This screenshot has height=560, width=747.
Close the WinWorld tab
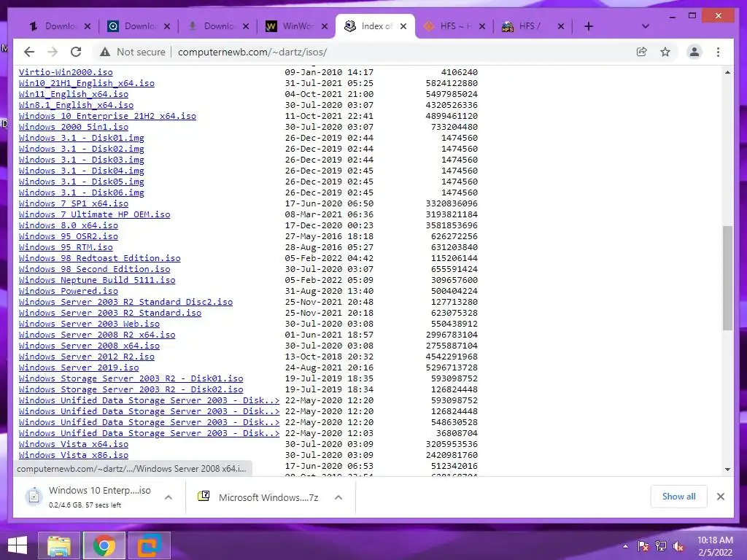pos(325,26)
